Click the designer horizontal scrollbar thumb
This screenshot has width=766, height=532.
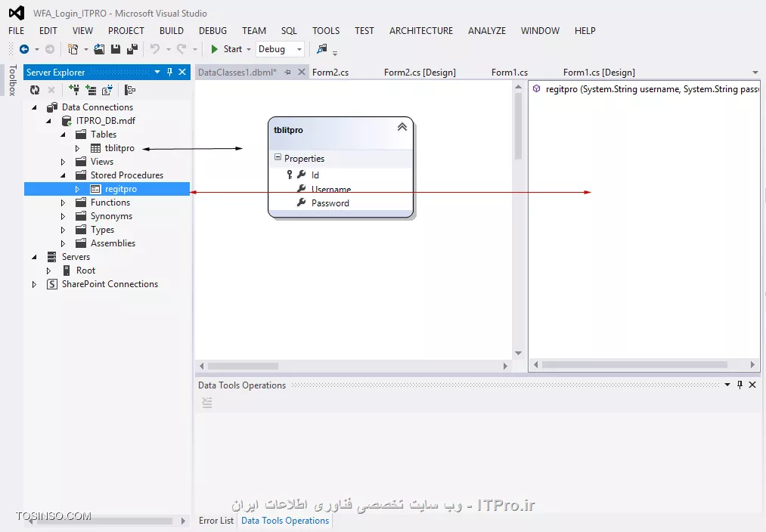point(243,366)
